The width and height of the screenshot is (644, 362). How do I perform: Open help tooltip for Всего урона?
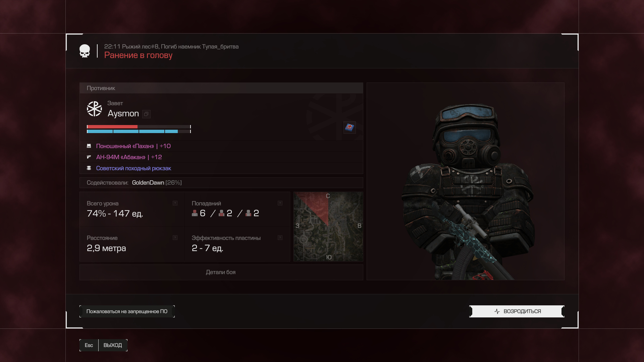click(175, 203)
